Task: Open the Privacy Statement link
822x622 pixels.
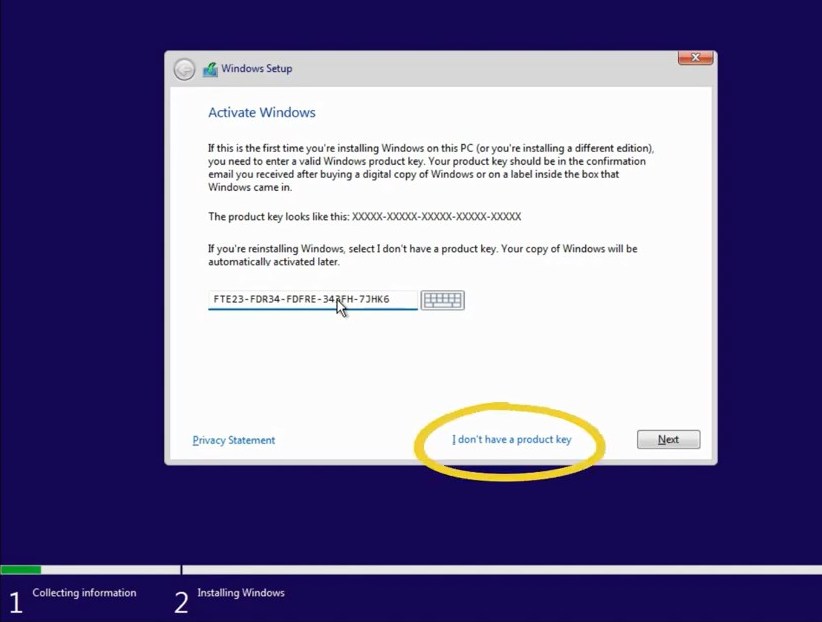Action: (234, 440)
